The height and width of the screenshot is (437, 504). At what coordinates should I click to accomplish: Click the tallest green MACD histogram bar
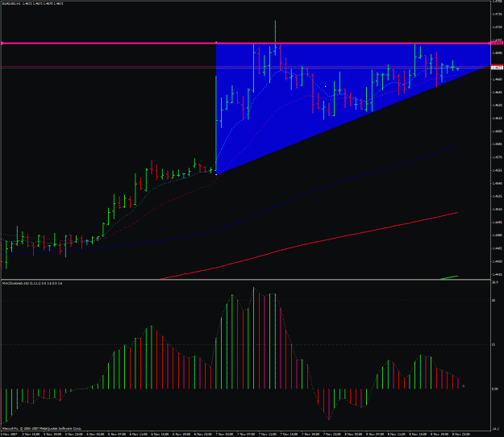253,338
